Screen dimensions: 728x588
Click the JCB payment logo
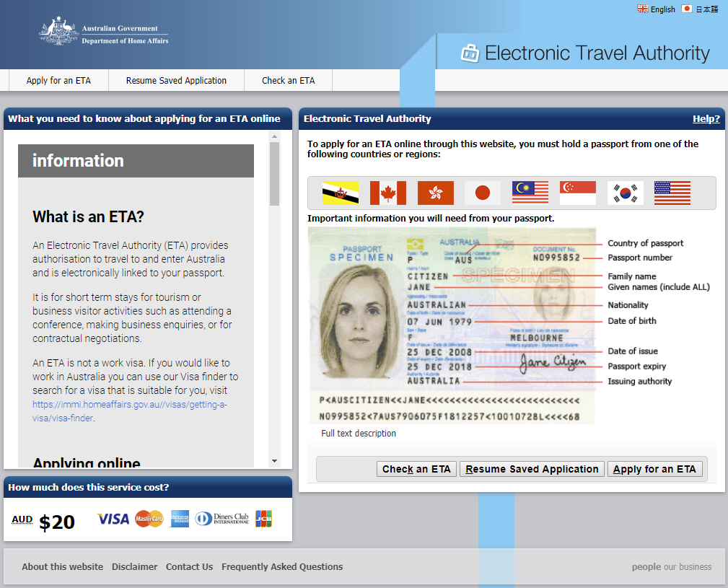pos(264,519)
